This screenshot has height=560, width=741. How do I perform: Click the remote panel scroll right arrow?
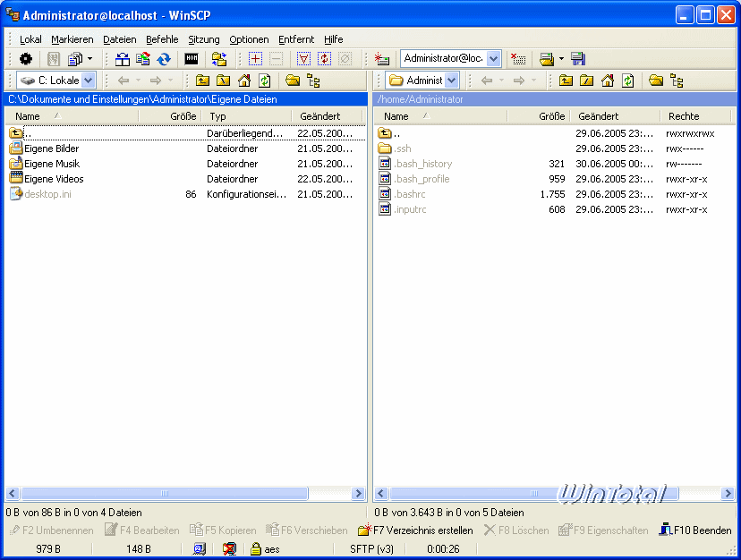coord(728,494)
